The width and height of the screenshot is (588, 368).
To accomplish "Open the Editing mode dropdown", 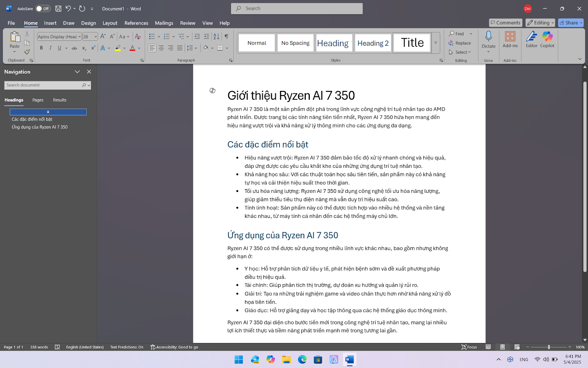I will tap(540, 23).
